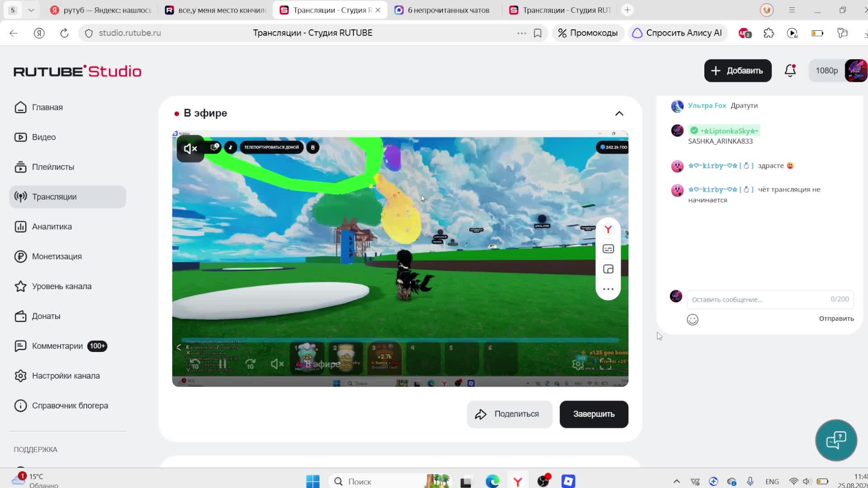Switch to the 'все,у меня место кончилось' tab
868x488 pixels.
[x=216, y=10]
